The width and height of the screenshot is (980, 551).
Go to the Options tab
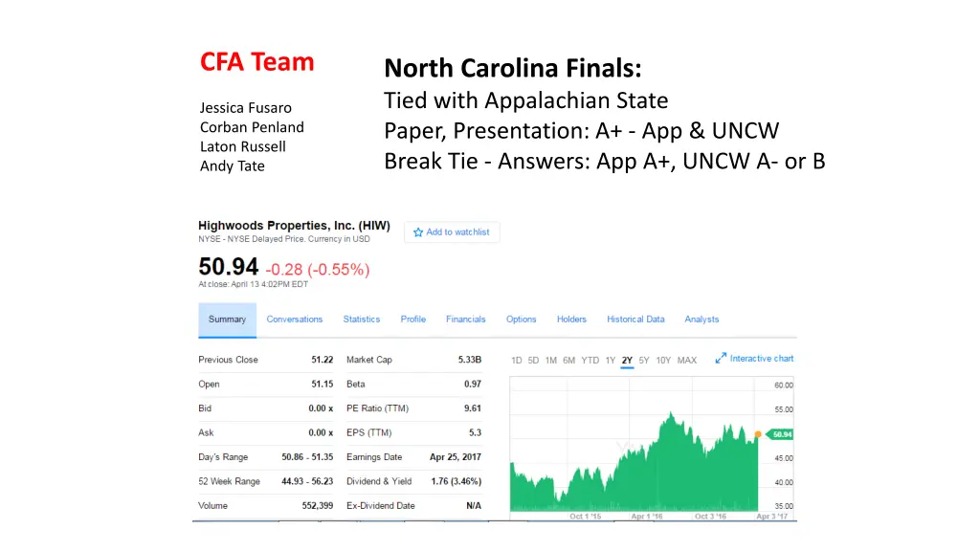(x=522, y=320)
